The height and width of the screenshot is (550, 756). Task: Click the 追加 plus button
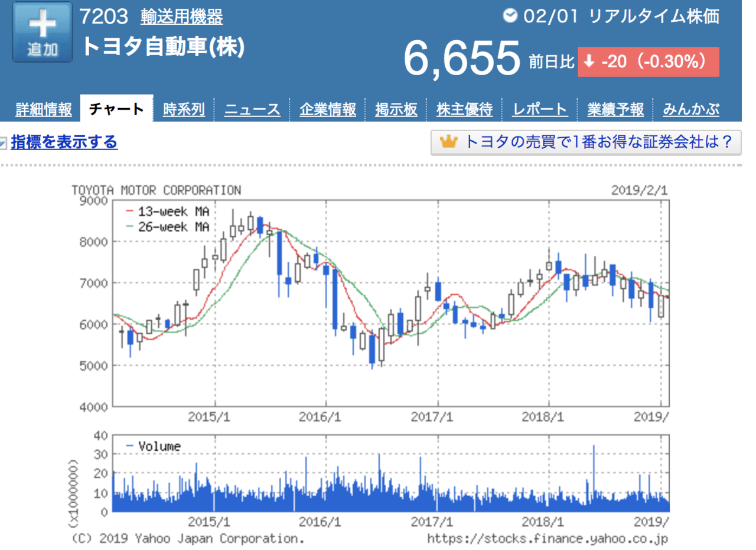(x=43, y=32)
